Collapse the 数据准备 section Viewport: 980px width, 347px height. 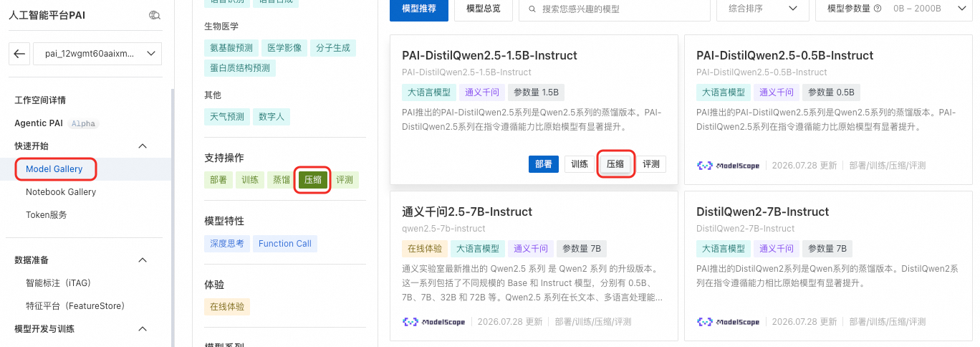coord(143,260)
